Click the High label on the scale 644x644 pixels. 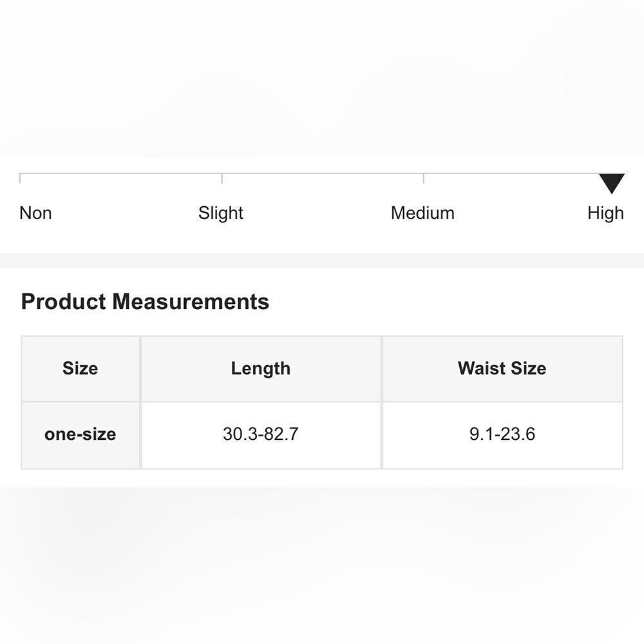point(605,213)
